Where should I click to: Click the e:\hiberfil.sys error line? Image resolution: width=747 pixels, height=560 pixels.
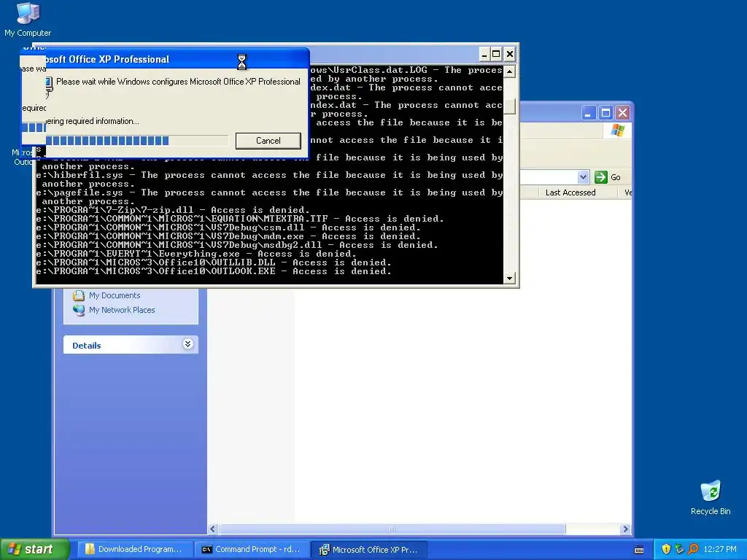click(x=270, y=179)
